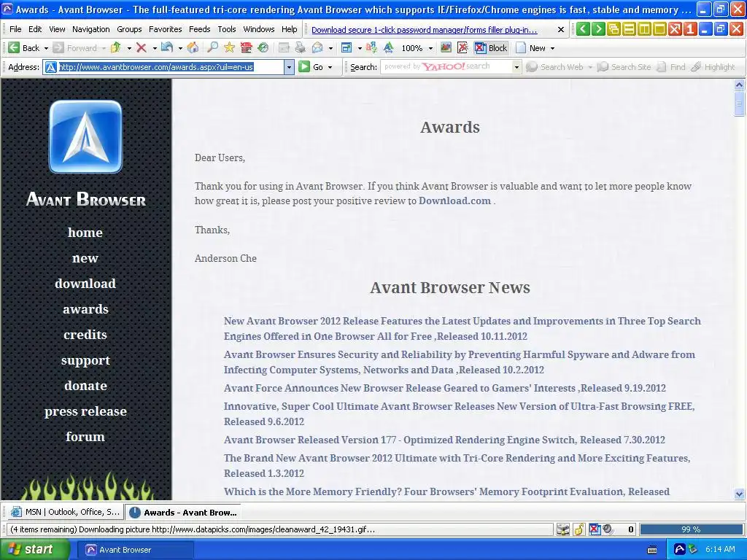The height and width of the screenshot is (560, 747).
Task: Expand the Back history dropdown arrow
Action: point(46,48)
